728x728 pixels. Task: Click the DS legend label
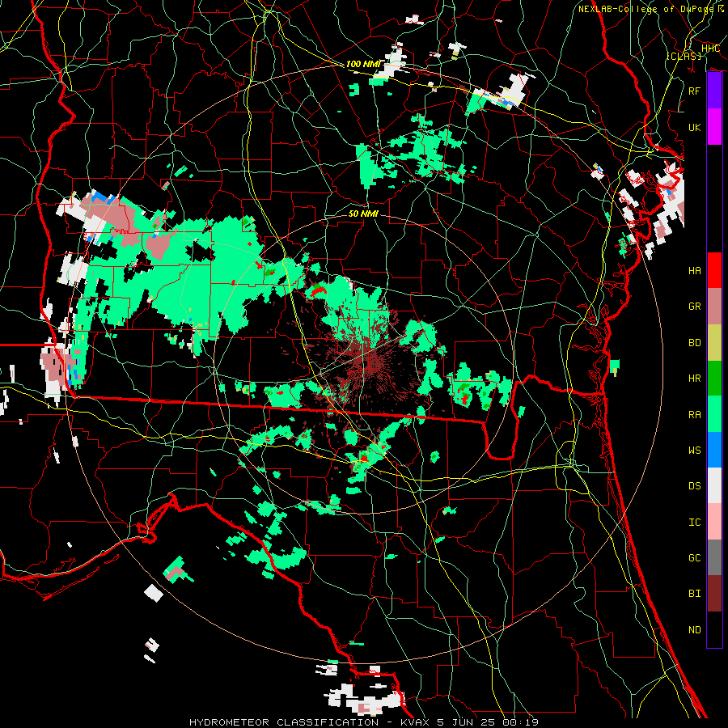click(695, 486)
